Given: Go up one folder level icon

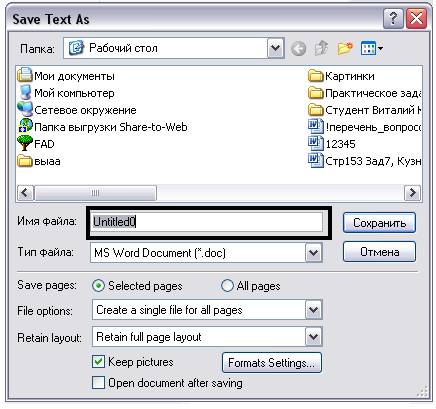Looking at the screenshot, I should (x=322, y=48).
